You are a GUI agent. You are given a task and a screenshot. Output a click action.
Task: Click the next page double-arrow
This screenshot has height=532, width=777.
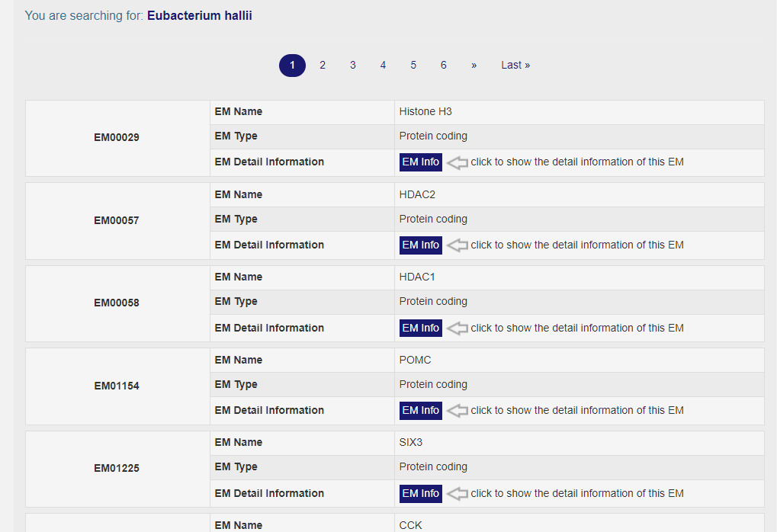474,66
